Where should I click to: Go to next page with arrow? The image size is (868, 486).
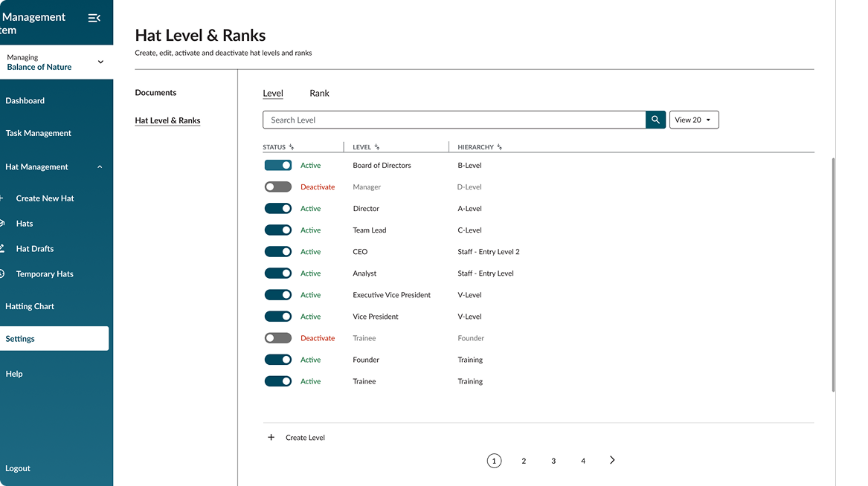click(x=612, y=461)
